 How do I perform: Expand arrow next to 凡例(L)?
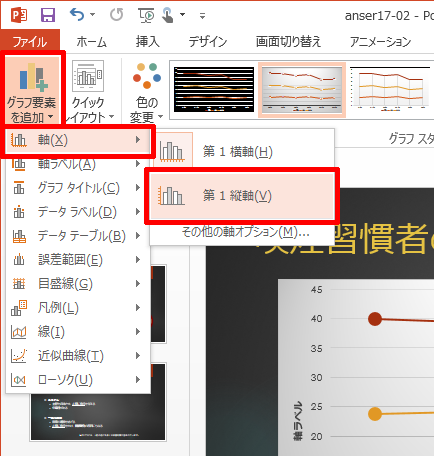coord(138,308)
